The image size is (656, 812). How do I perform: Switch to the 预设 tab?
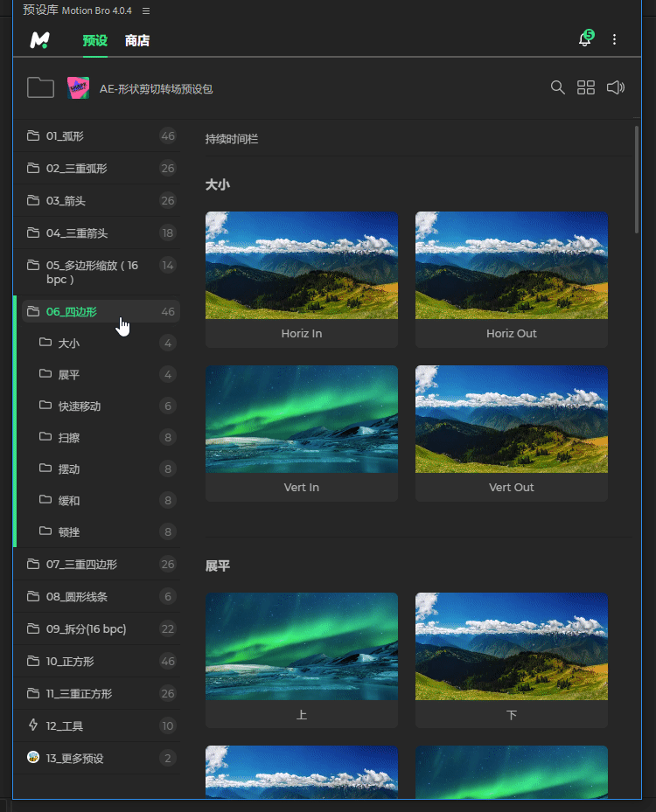[94, 40]
